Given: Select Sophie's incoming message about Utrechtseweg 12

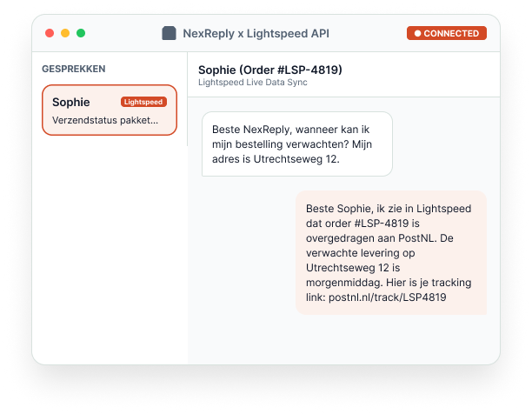Looking at the screenshot, I should click(x=297, y=144).
